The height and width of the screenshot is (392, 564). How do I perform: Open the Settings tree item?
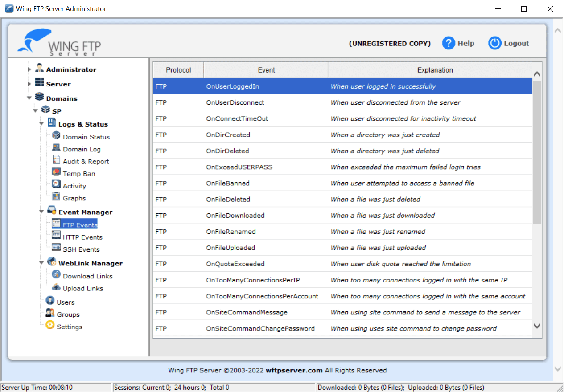[70, 327]
